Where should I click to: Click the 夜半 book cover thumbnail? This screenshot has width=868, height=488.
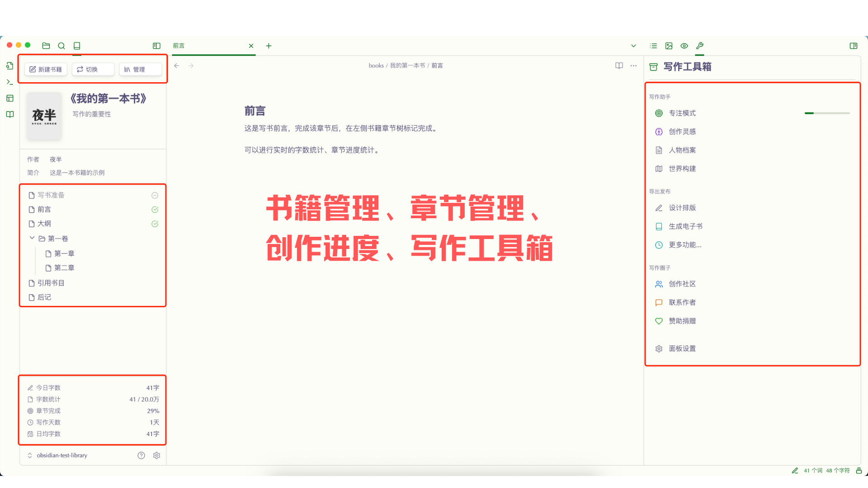[x=44, y=116]
